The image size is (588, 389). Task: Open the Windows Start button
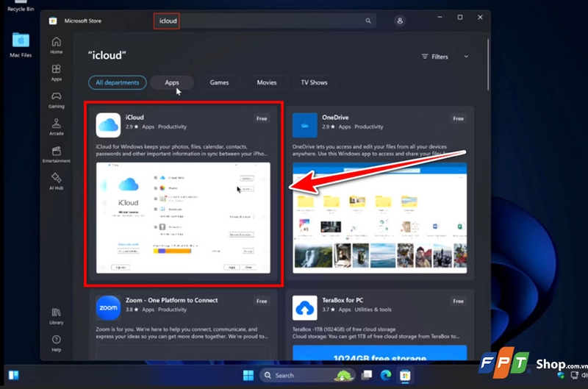248,375
